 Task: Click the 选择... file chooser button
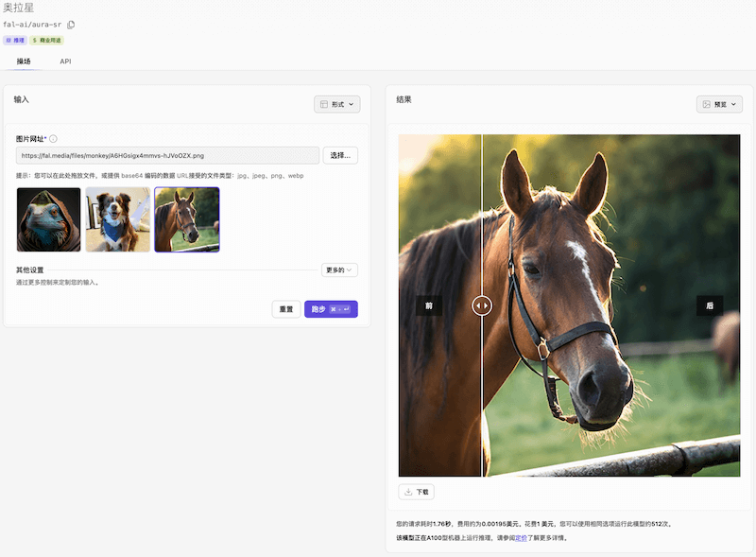(x=340, y=155)
